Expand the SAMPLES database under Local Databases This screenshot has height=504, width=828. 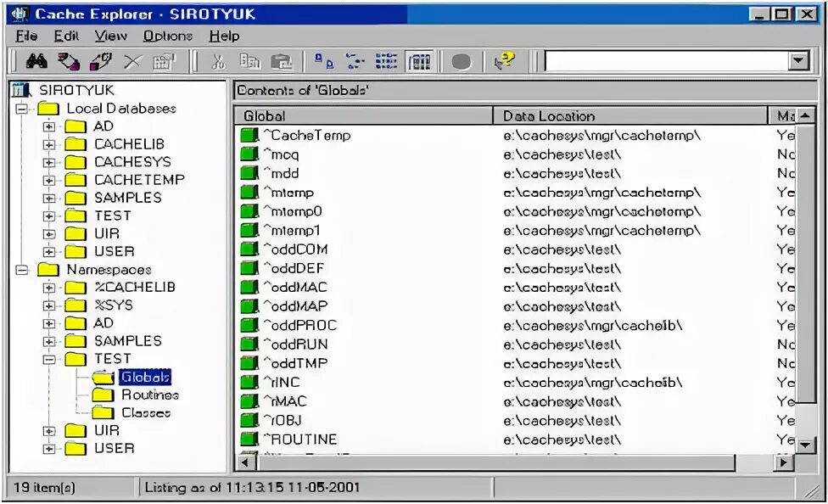49,198
